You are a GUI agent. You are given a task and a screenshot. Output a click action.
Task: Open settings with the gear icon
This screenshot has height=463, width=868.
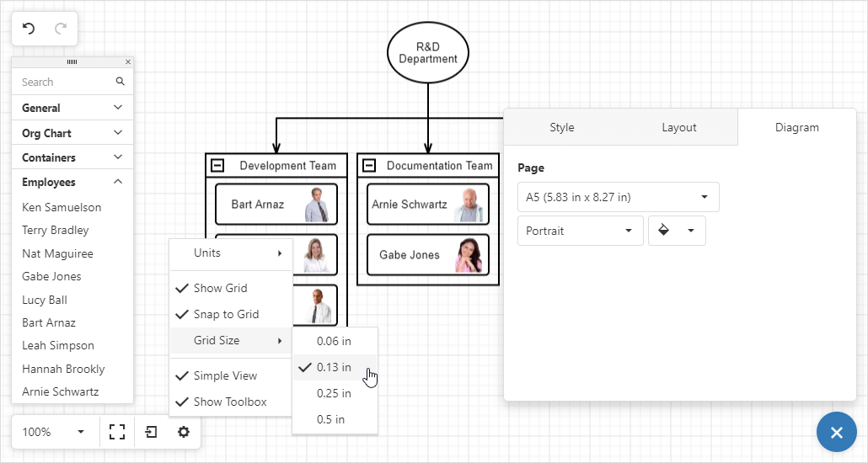(184, 432)
